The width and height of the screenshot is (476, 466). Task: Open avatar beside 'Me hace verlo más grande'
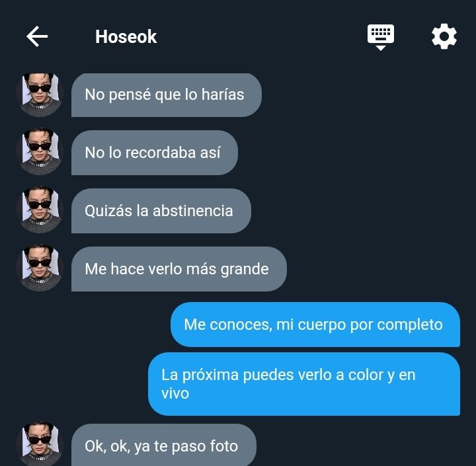point(40,268)
